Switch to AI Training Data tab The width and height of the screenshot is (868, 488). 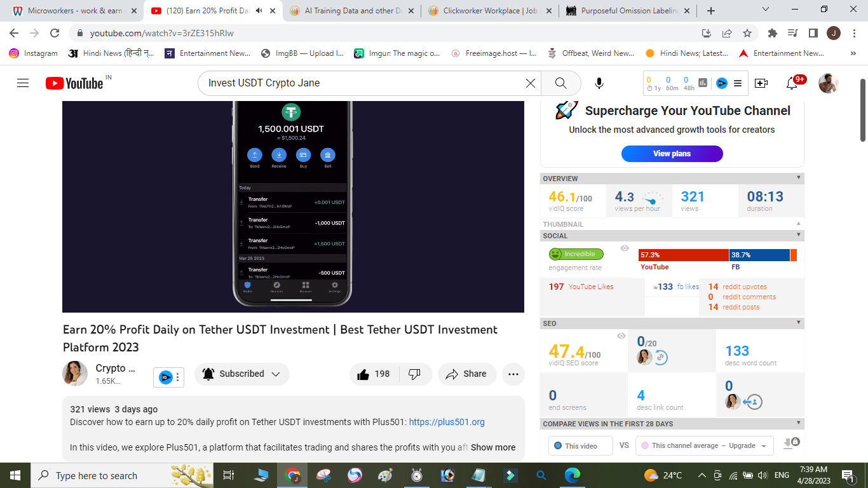pyautogui.click(x=352, y=11)
